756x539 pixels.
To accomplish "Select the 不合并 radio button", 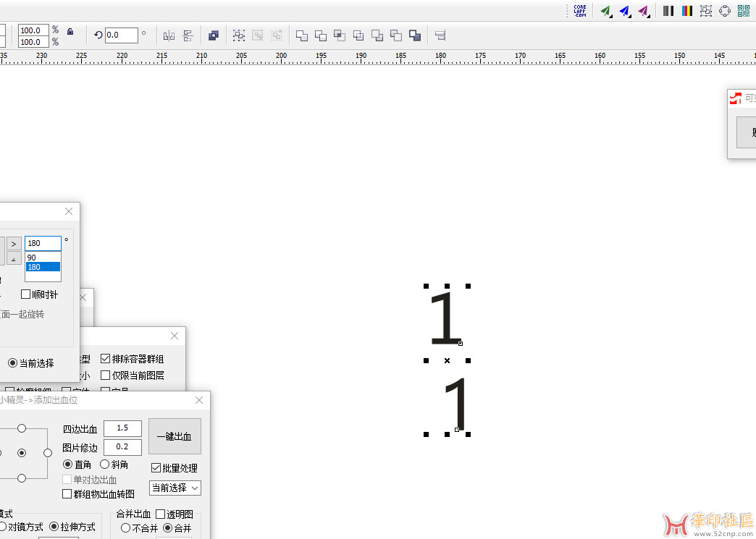I will click(125, 528).
